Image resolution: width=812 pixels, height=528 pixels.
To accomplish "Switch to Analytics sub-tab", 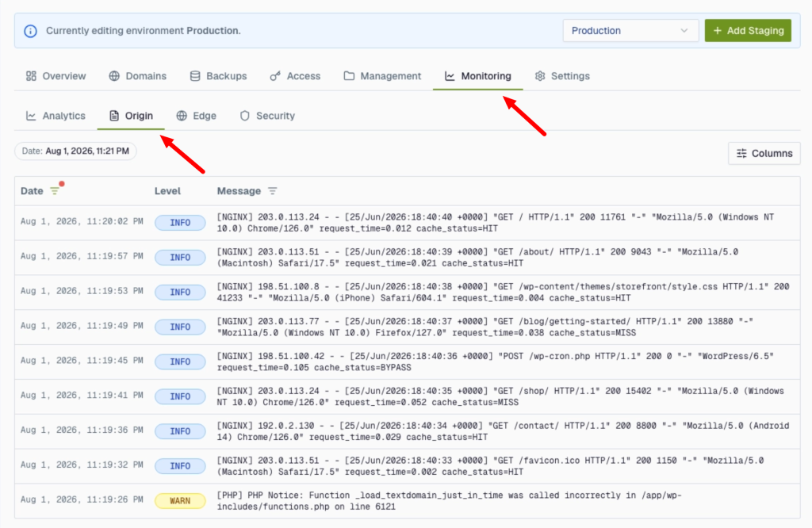I will (56, 116).
